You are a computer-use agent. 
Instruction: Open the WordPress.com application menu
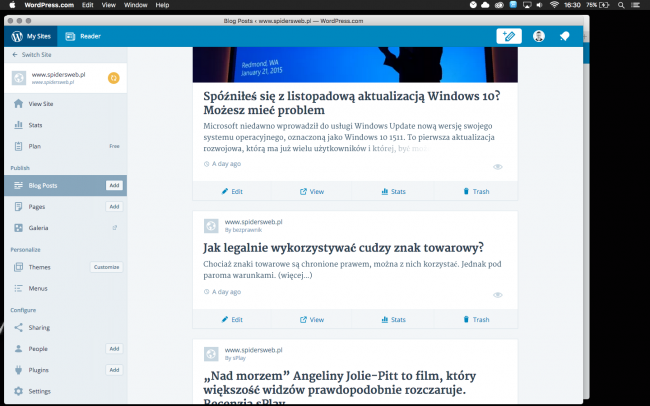click(x=49, y=5)
